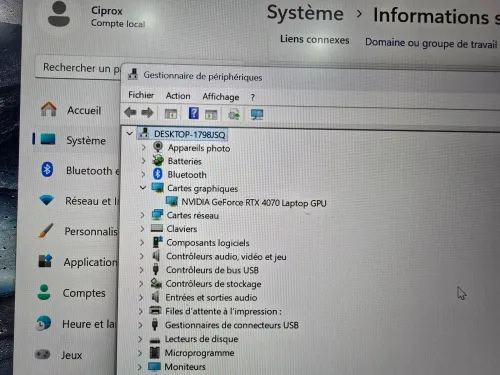Expand the Cartes réseau category
The image size is (500, 375).
143,215
